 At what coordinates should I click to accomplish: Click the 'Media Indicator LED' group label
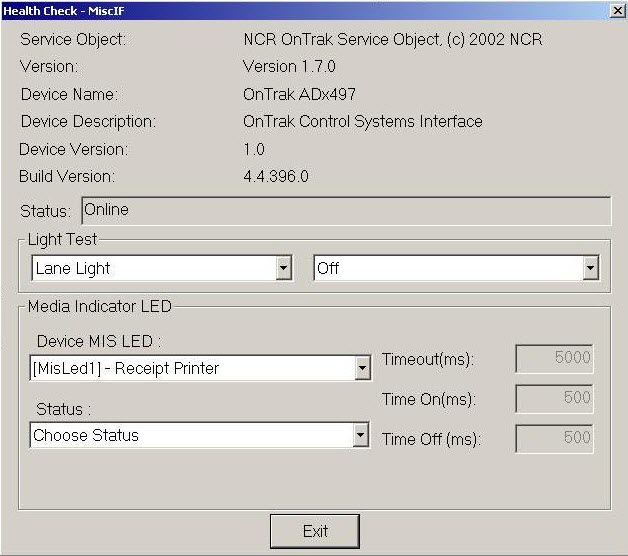[100, 306]
